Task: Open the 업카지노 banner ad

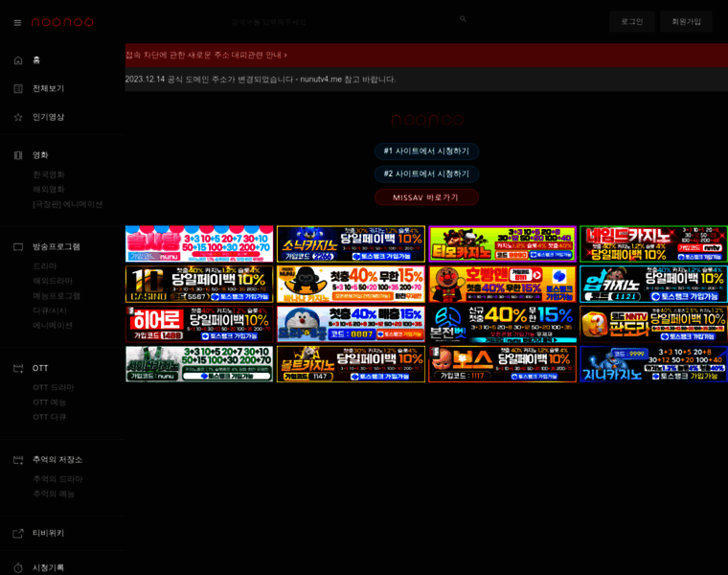Action: pyautogui.click(x=653, y=285)
